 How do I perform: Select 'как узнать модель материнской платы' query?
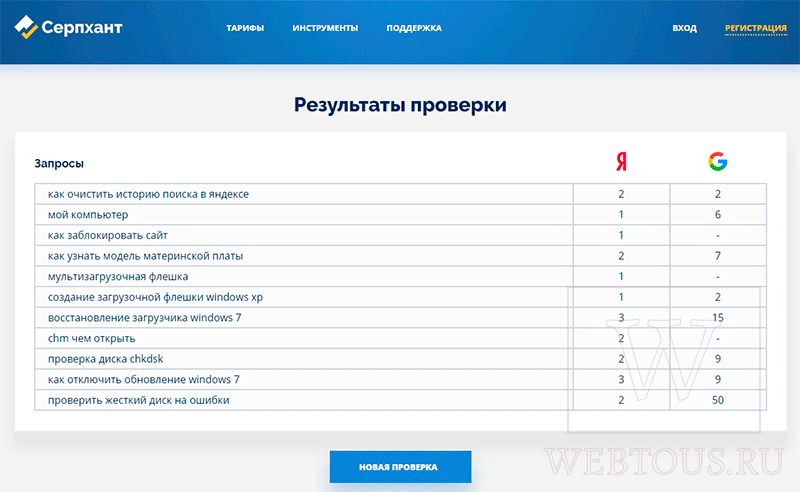[145, 256]
